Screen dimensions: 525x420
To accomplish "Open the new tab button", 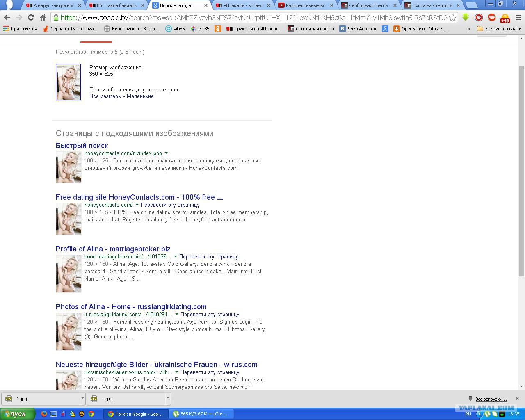I will (472, 5).
